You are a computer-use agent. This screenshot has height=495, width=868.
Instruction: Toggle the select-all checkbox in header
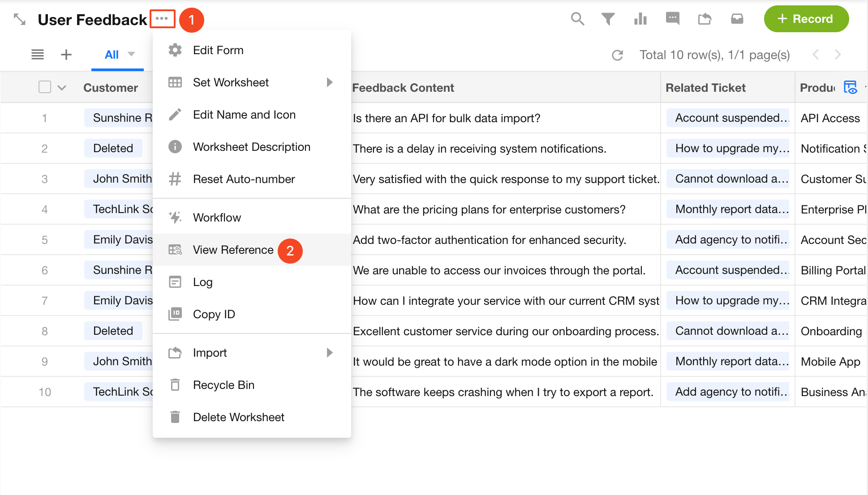45,87
